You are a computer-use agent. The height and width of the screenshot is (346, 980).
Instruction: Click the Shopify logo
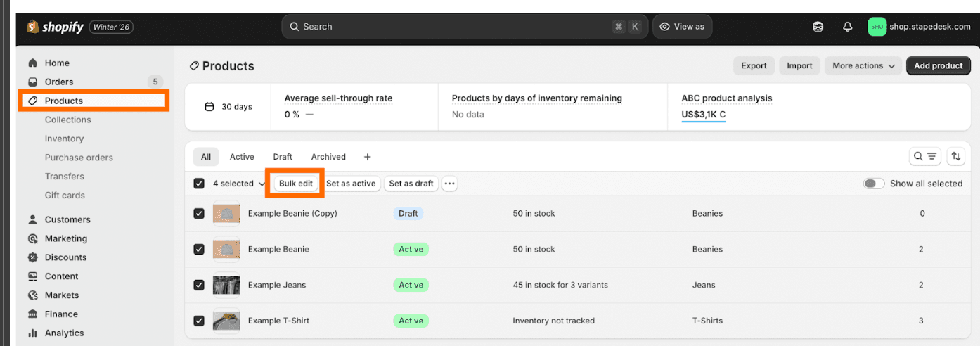pos(56,27)
